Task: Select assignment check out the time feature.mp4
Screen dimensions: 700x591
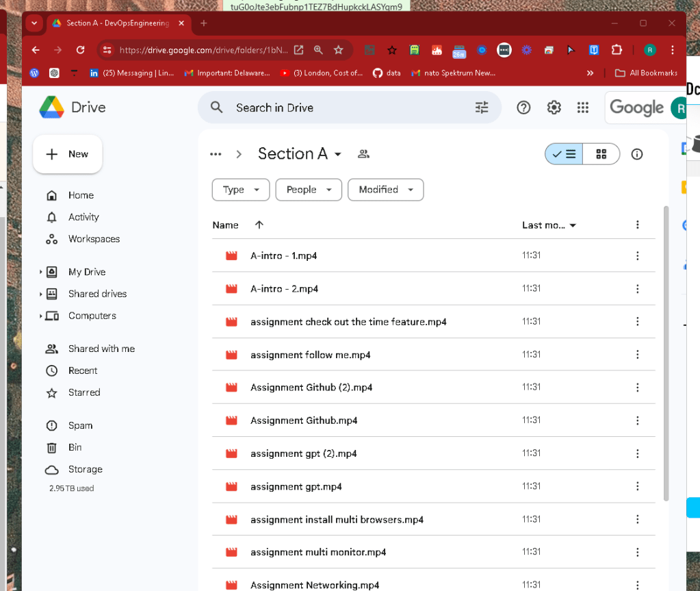Action: click(x=434, y=322)
